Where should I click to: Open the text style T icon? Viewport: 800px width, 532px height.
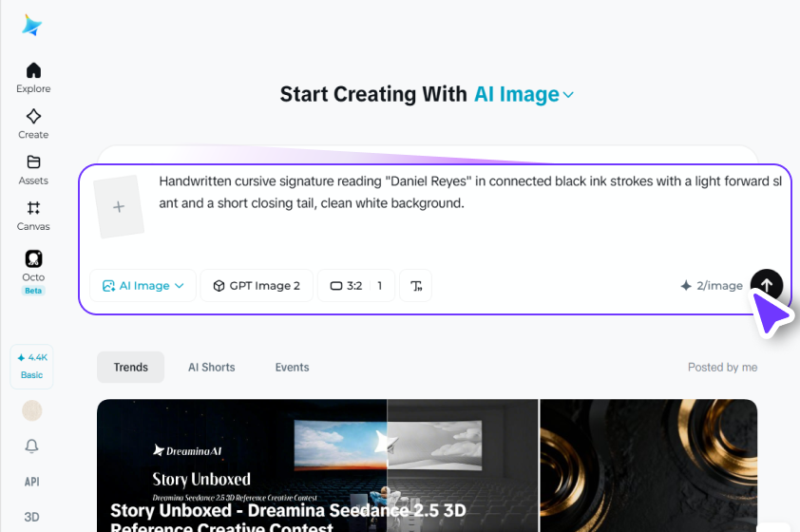(x=416, y=286)
